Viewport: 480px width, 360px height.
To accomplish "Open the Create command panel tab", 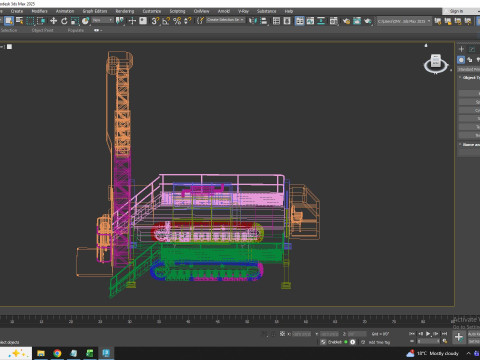I will [461, 49].
